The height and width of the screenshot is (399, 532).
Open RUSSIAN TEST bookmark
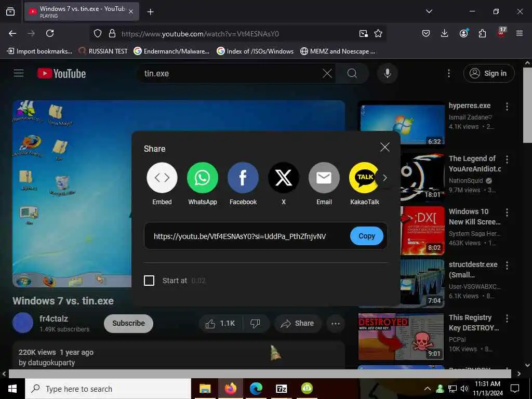click(103, 51)
